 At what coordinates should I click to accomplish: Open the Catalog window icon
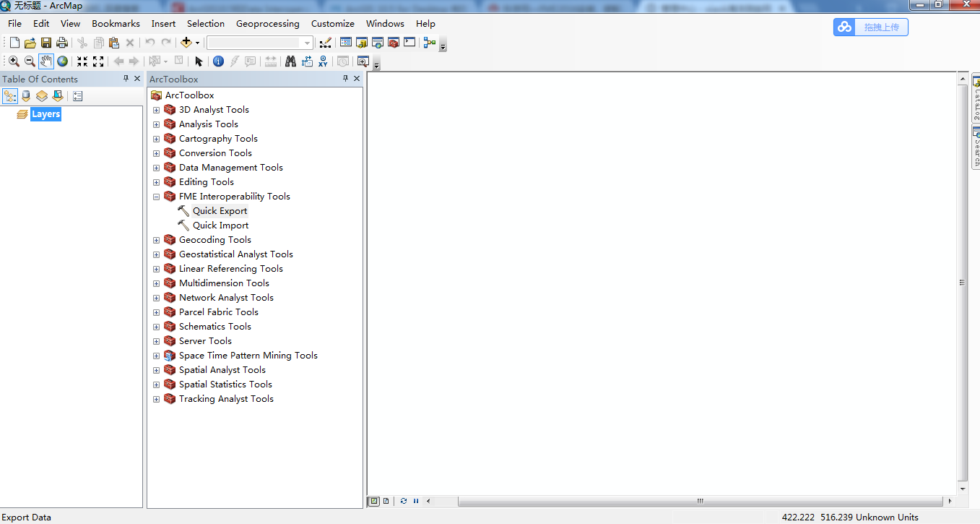[362, 43]
